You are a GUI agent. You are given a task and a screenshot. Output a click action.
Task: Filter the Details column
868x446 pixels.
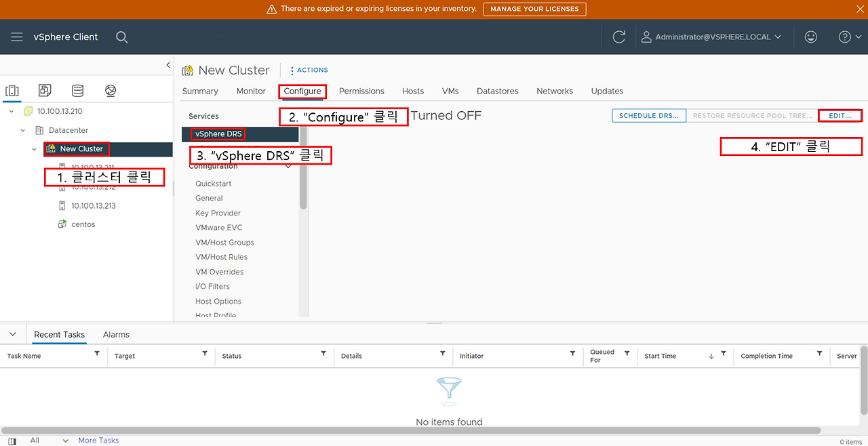pos(442,354)
